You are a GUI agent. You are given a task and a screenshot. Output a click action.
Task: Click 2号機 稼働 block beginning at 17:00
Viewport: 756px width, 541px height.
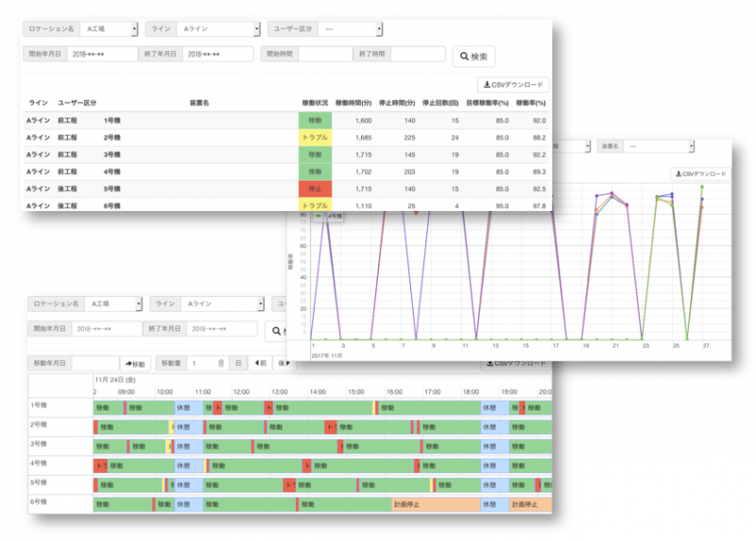450,428
